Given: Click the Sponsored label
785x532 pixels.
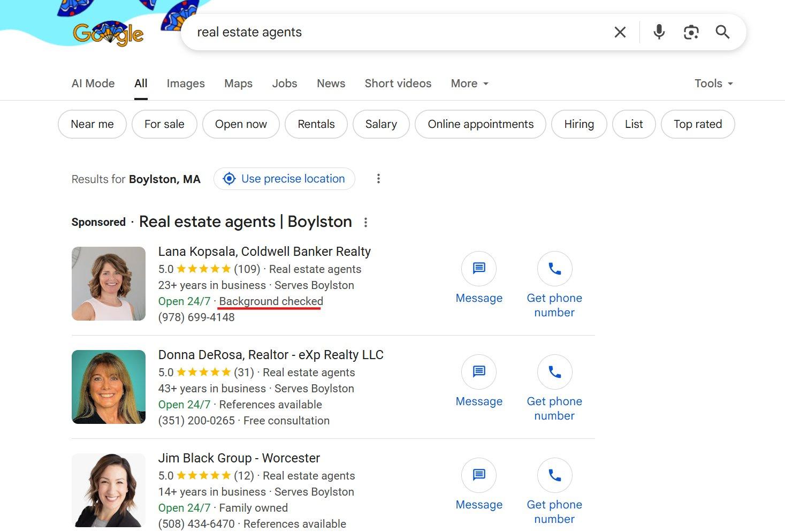Looking at the screenshot, I should pyautogui.click(x=98, y=222).
